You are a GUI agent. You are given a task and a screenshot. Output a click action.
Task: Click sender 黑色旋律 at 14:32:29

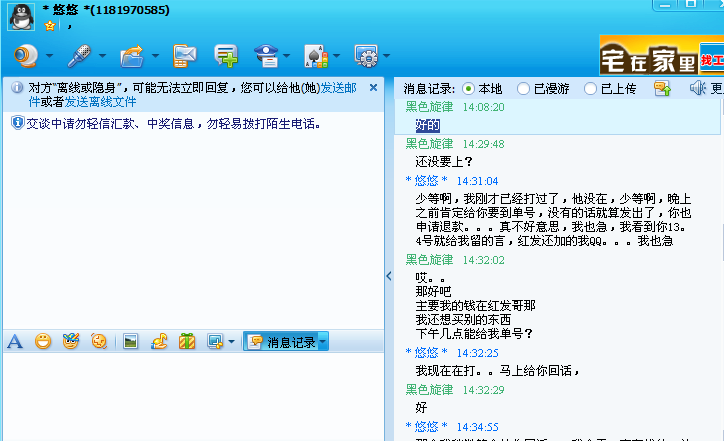click(x=429, y=390)
